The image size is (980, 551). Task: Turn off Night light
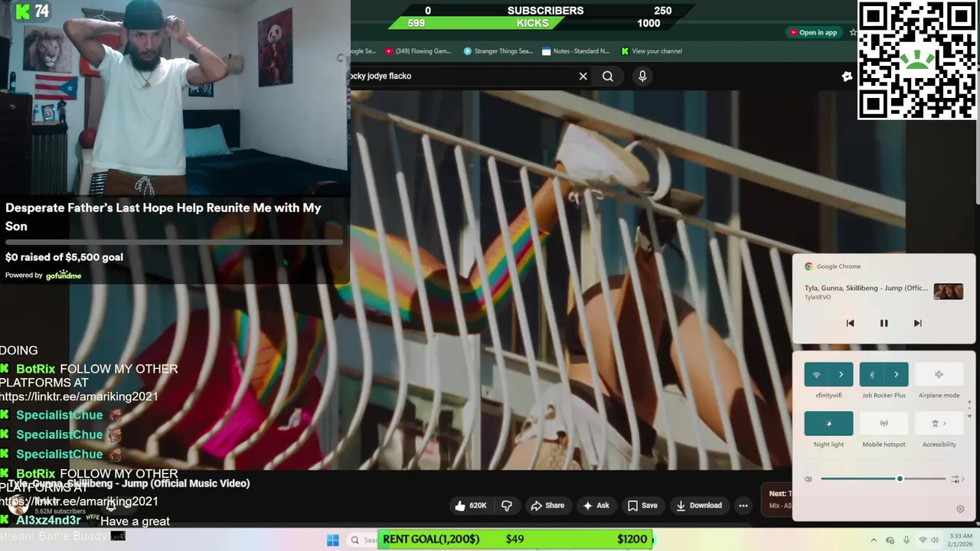pyautogui.click(x=828, y=423)
